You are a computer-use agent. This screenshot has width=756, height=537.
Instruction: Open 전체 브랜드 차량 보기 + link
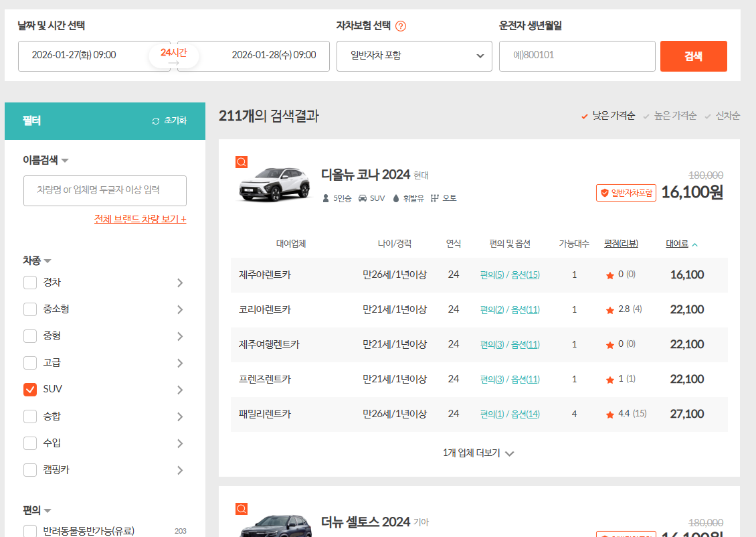[140, 219]
